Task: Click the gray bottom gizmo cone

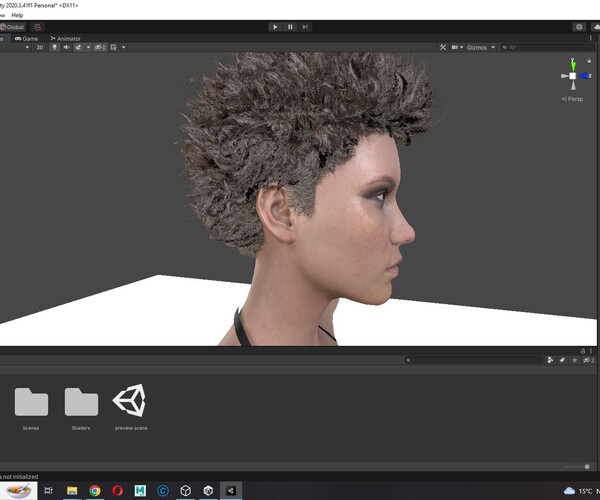Action: [573, 85]
